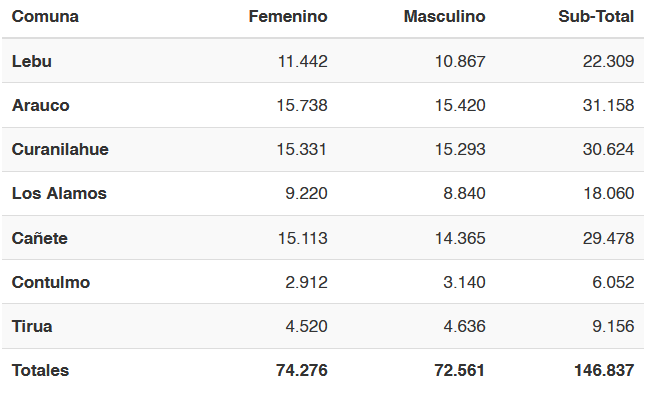Click Lebu's Femenino value 11.442
Screen dimensions: 649x394
[303, 61]
